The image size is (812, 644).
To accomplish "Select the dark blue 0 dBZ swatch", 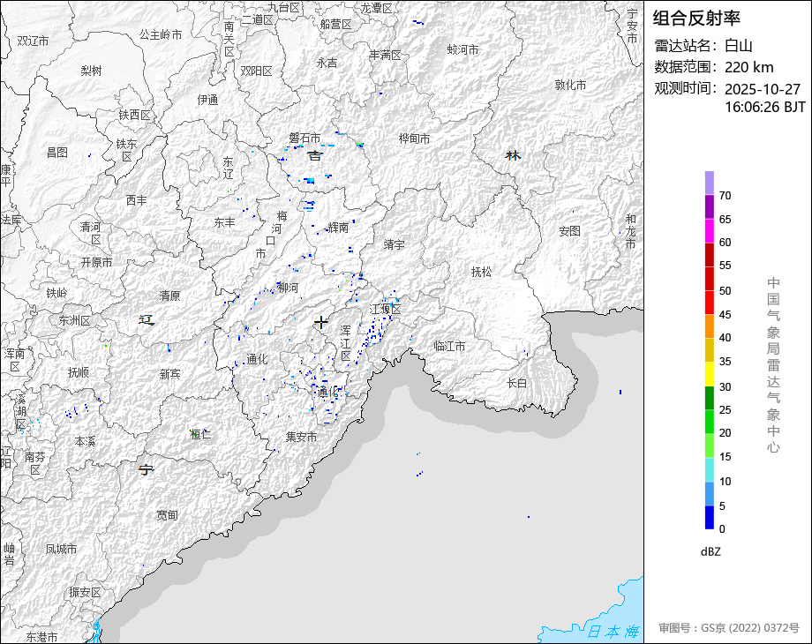I will pos(710,518).
